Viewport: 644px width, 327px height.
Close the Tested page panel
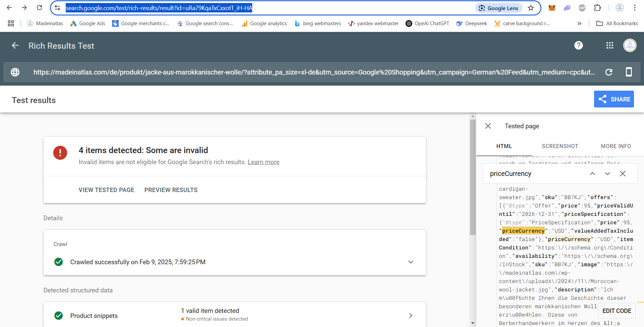tap(488, 126)
